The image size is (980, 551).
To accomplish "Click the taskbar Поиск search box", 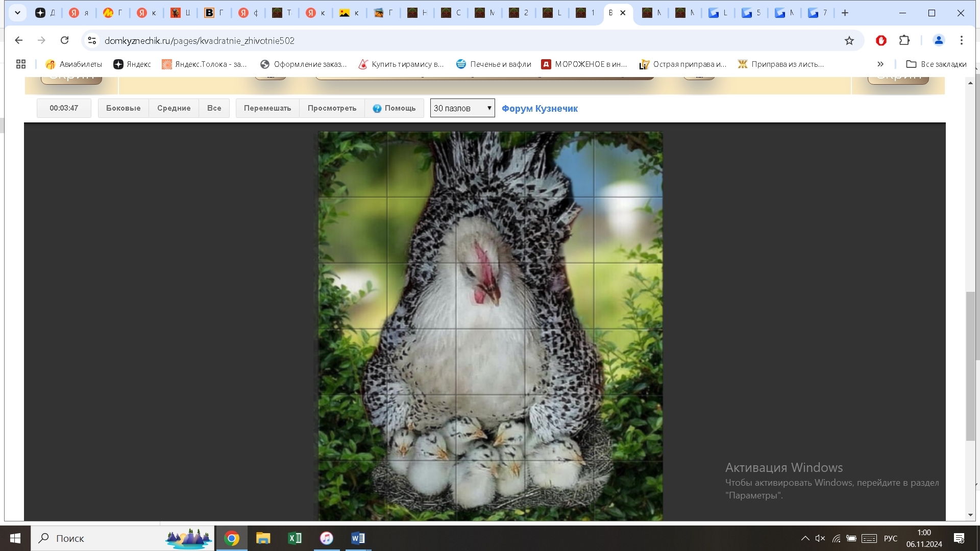I will pos(122,538).
